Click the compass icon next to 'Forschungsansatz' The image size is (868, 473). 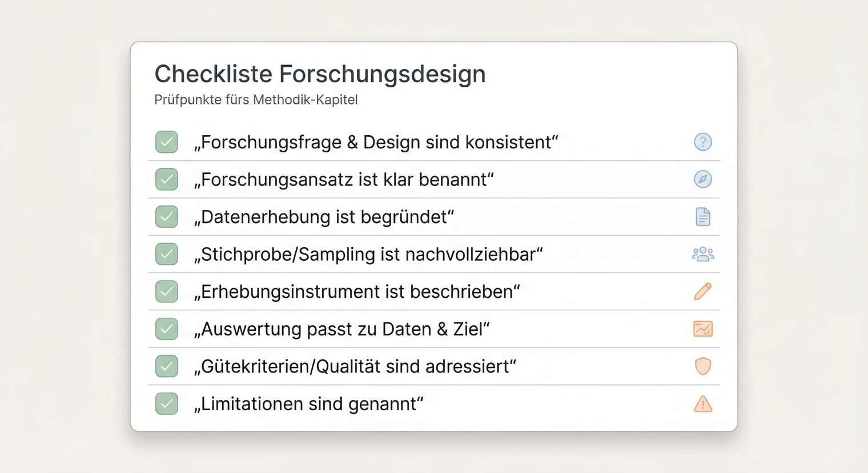coord(703,179)
